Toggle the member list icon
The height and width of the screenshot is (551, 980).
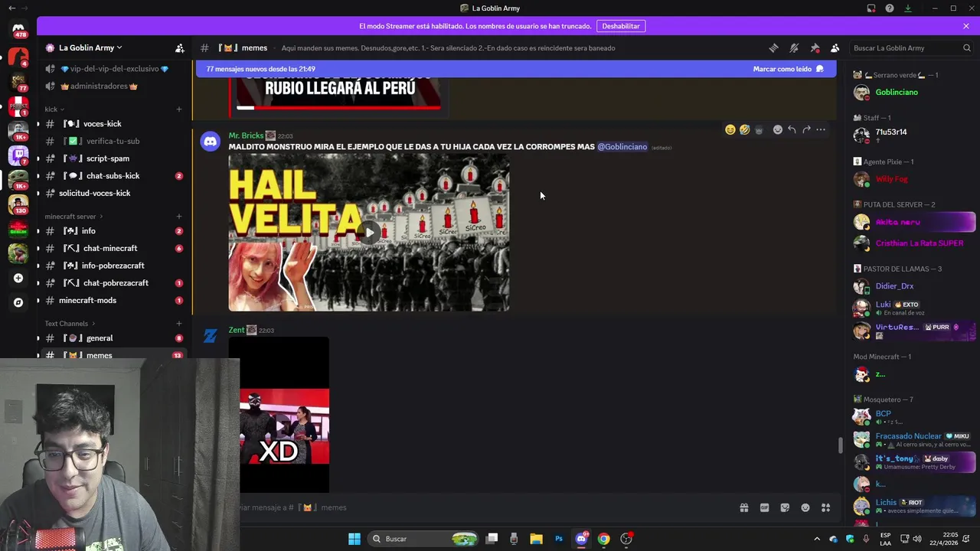click(x=835, y=47)
